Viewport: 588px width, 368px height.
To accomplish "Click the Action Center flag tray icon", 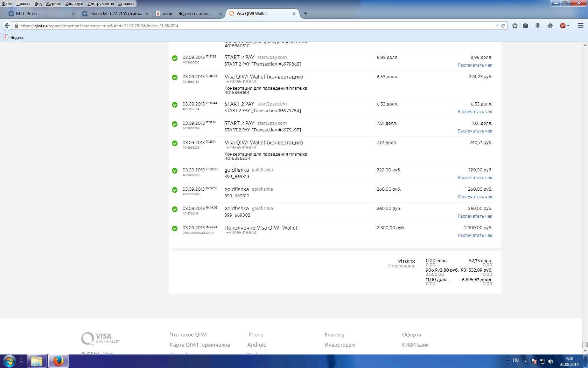I will point(534,361).
